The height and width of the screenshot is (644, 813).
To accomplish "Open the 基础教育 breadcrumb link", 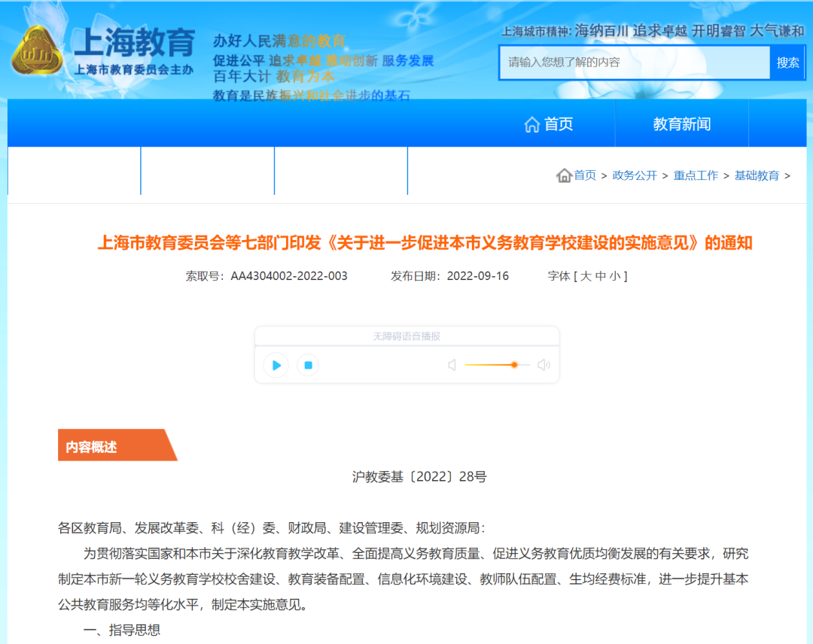I will (x=757, y=175).
